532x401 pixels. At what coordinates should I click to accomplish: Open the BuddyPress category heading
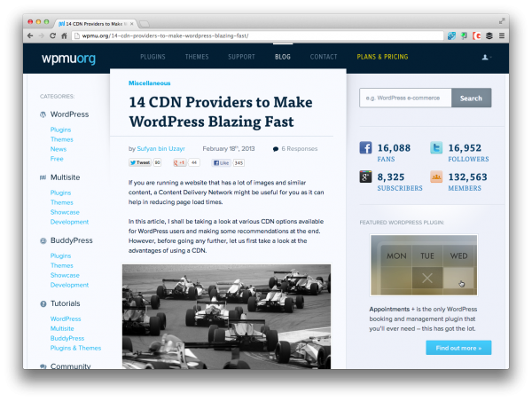pos(72,240)
